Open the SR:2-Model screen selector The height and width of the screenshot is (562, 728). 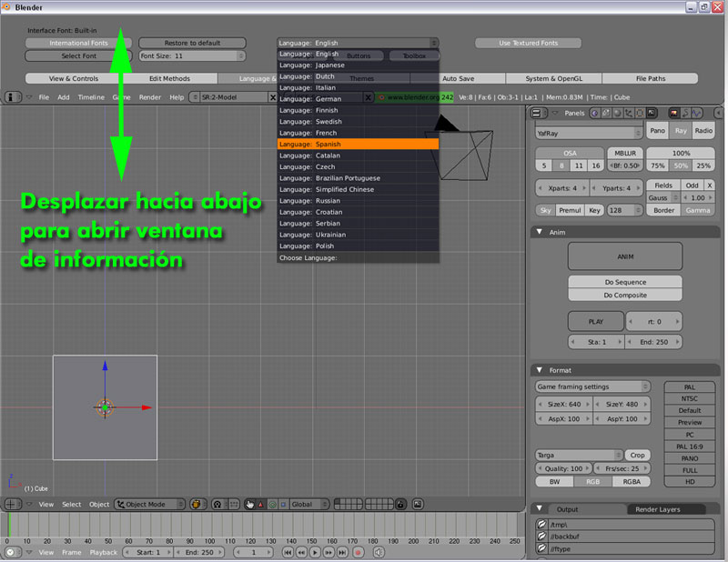(x=195, y=97)
